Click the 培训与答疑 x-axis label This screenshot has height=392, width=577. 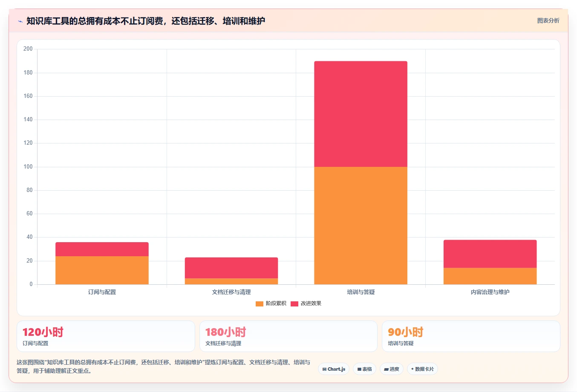[361, 292]
